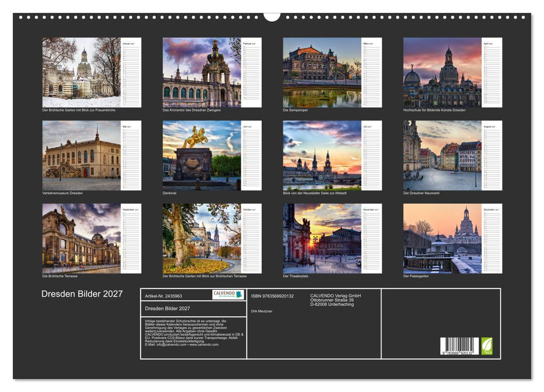Click the caption 'Die Semperoper'
Screen dimensions: 544x392
pos(295,110)
